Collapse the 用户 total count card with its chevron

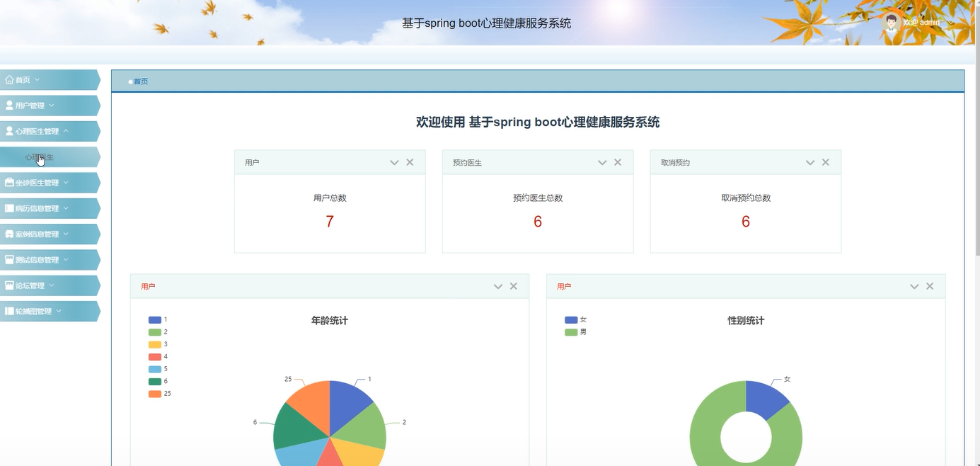pos(395,163)
